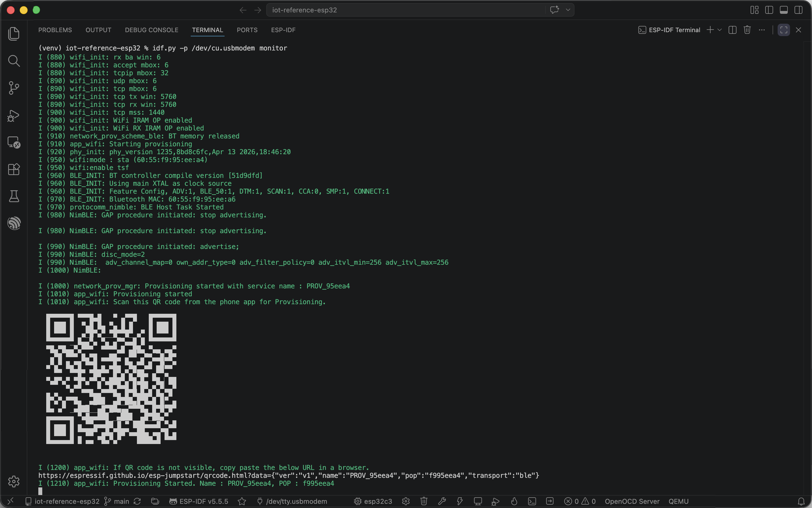This screenshot has height=508, width=812.
Task: Open the new terminal launch profile dropdown
Action: pyautogui.click(x=719, y=30)
